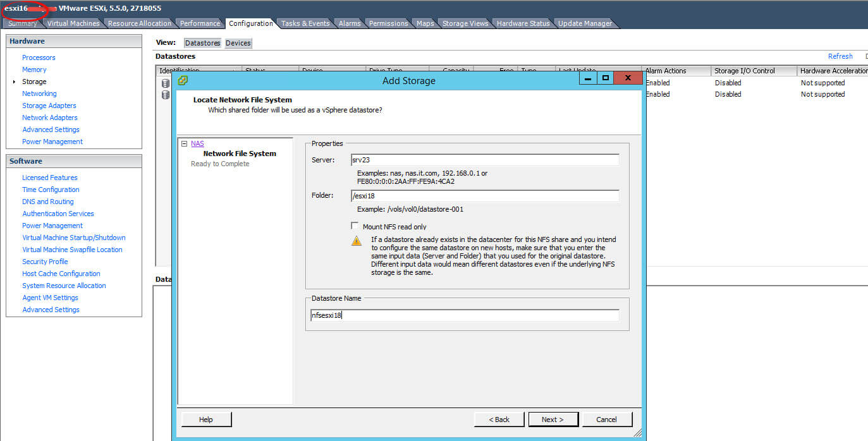The width and height of the screenshot is (868, 441).
Task: Click the Datastore Name field
Action: [465, 315]
